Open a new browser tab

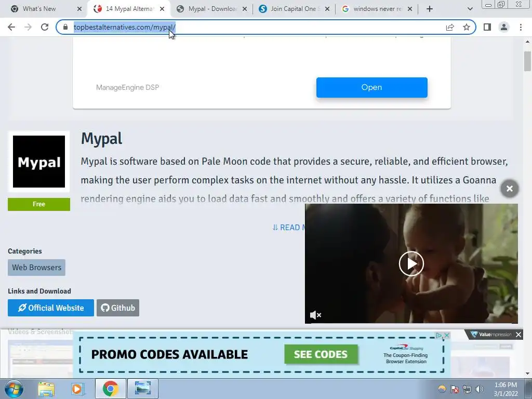[x=430, y=9]
